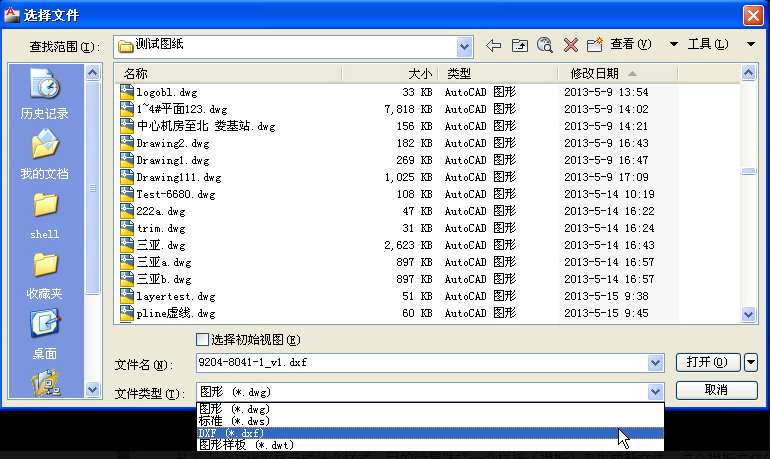
Task: Click the 文件名 input field
Action: (x=422, y=363)
